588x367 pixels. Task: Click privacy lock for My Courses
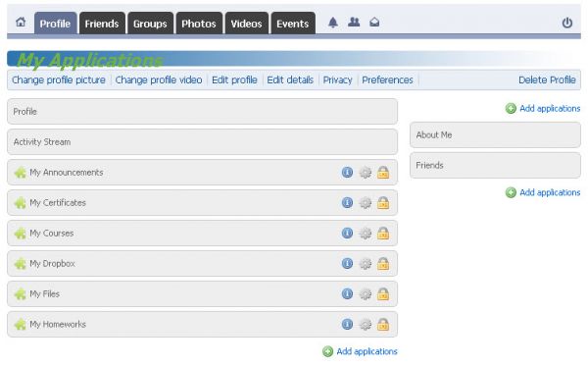tap(383, 234)
